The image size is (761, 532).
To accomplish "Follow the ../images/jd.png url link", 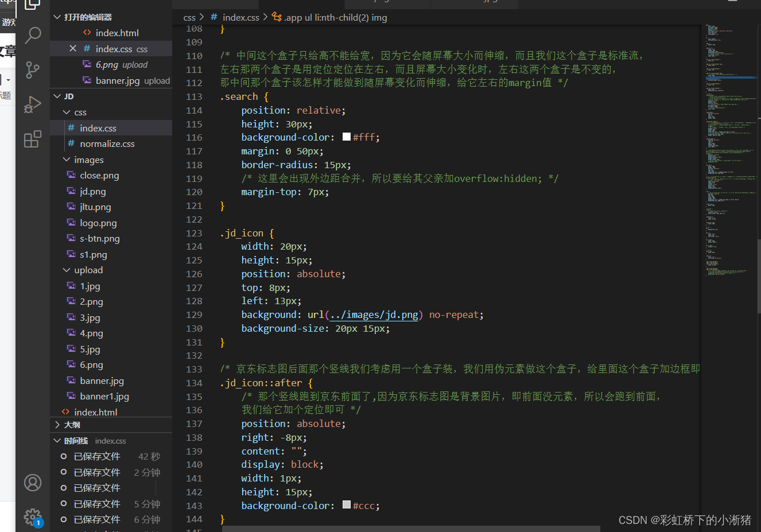I will (374, 314).
